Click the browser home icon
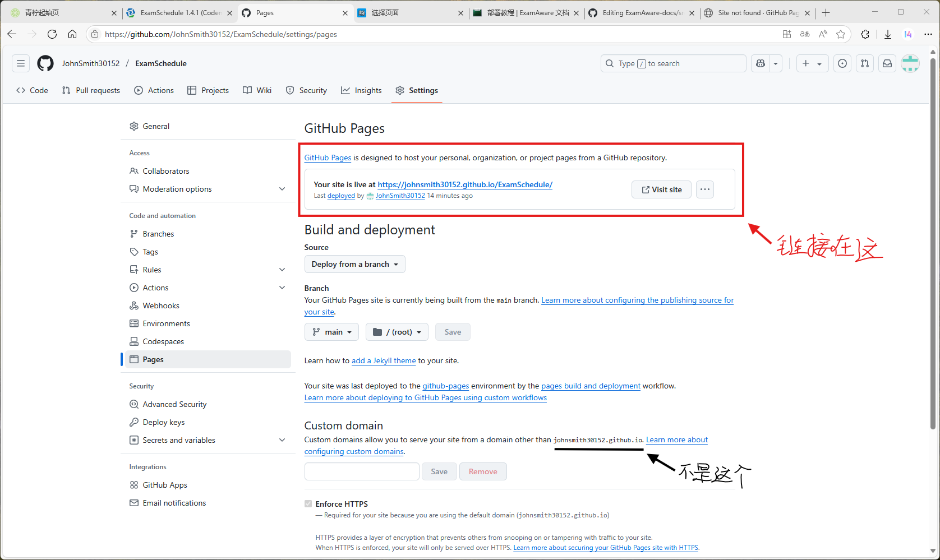Screen dimensions: 940x560 coord(72,34)
